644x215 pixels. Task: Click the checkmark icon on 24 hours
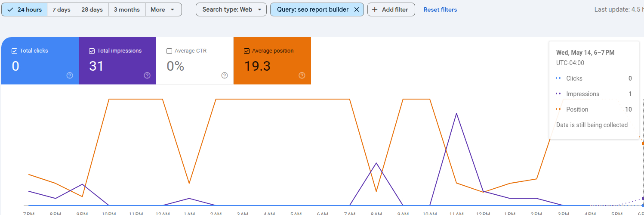click(10, 9)
